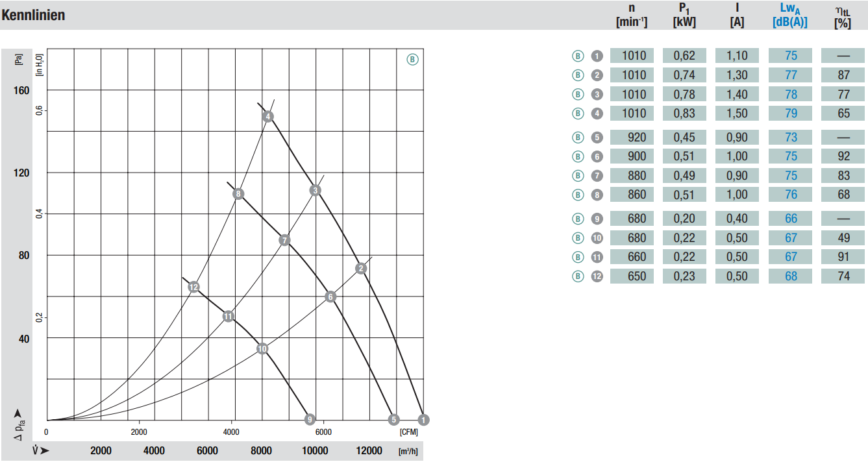868x475 pixels.
Task: Select the 92 percent efficiency cell
Action: [x=843, y=156]
